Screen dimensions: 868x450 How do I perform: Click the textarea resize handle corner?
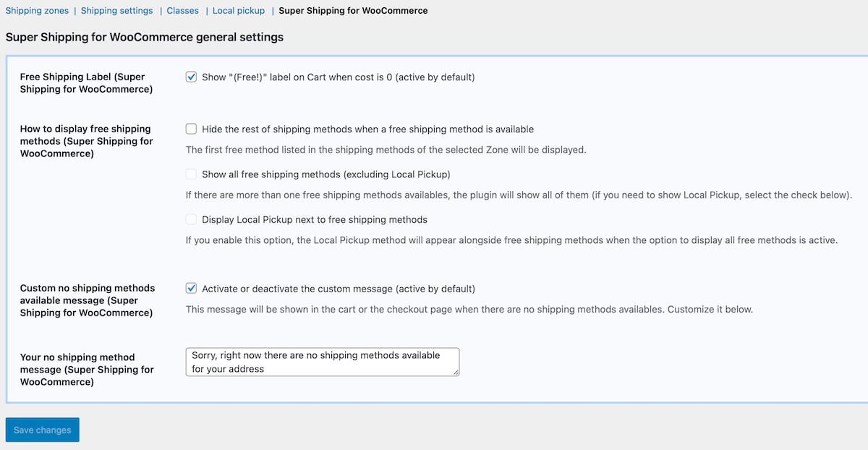tap(456, 373)
